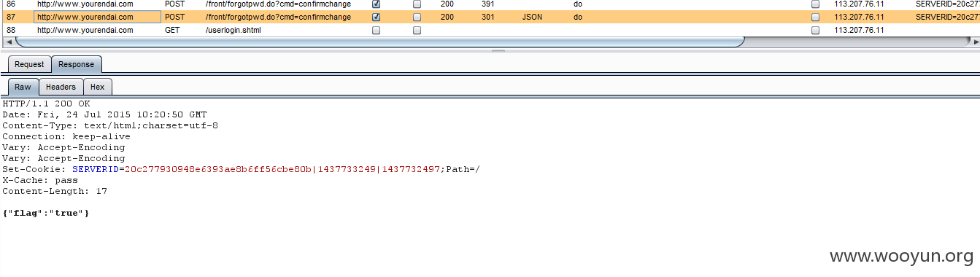Click the JSON MIME type cell

click(533, 17)
